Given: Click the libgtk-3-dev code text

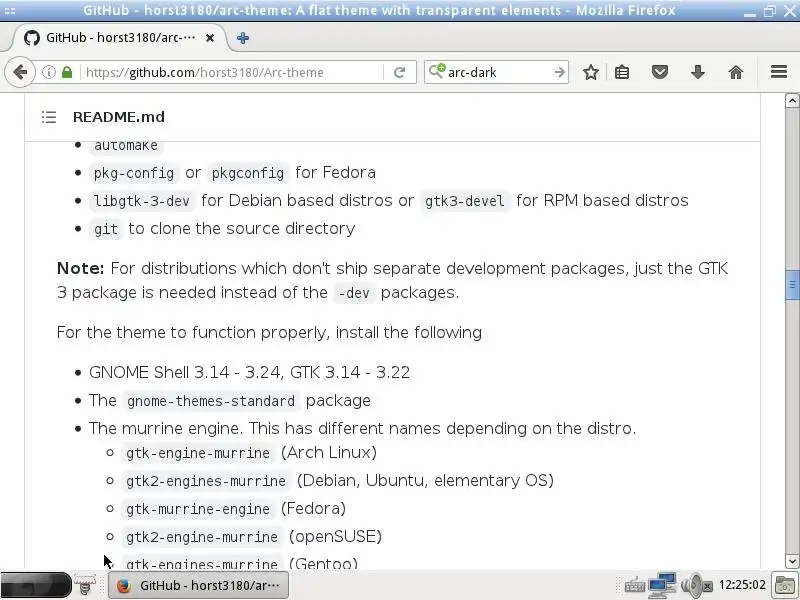Looking at the screenshot, I should click(142, 201).
